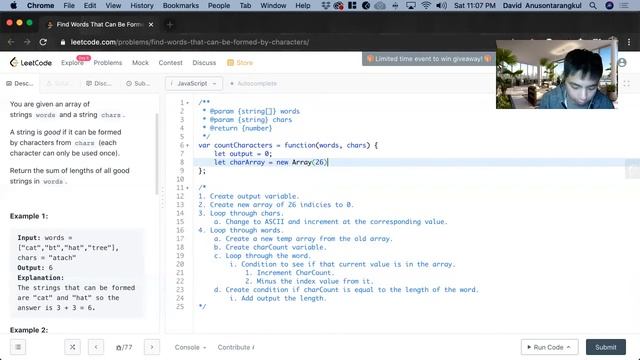
Task: Click the volume icon in menu bar
Action: 441,5
